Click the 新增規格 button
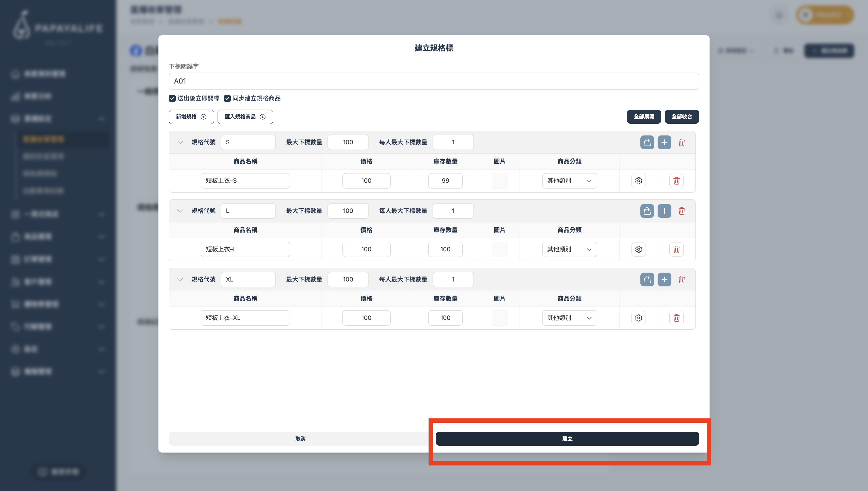The image size is (868, 491). tap(191, 117)
